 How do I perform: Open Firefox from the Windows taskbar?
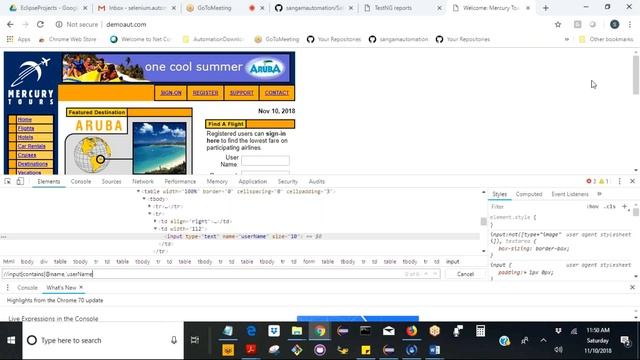411,331
